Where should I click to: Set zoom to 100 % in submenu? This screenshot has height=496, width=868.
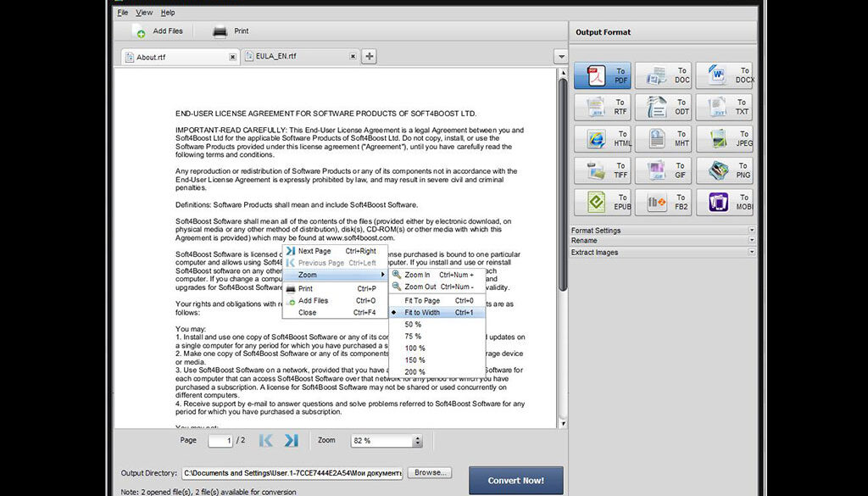(x=437, y=348)
